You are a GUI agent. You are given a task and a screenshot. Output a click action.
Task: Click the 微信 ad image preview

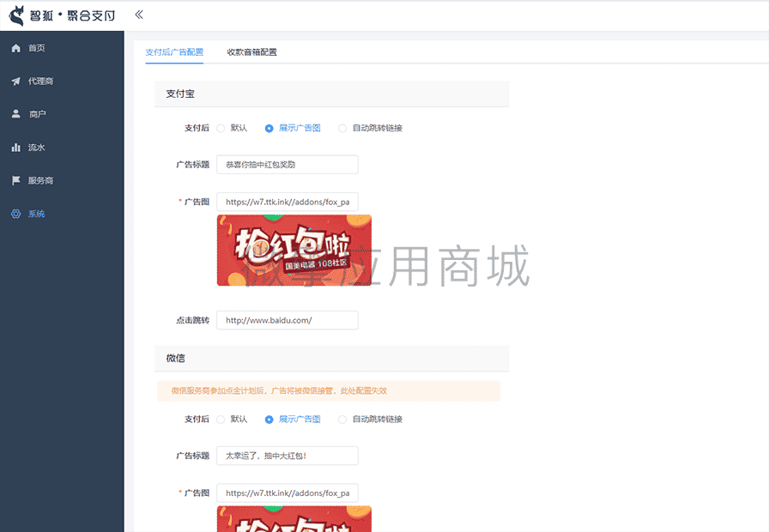click(x=294, y=519)
